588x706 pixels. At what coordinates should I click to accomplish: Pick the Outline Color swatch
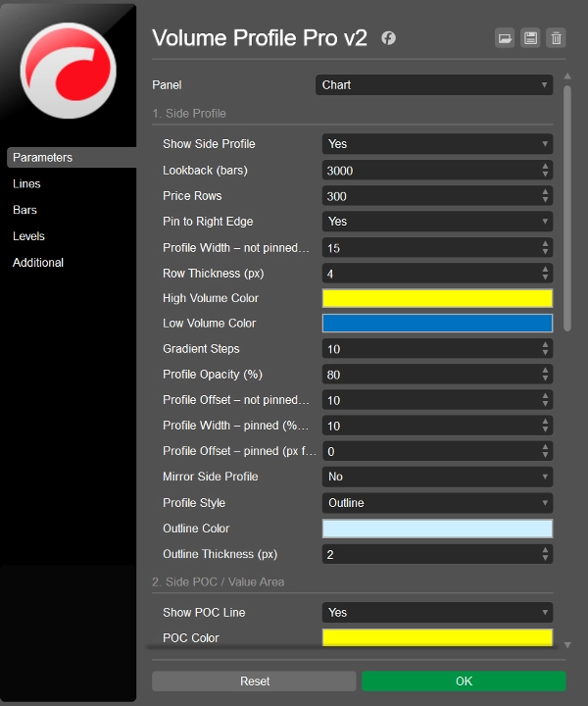[437, 529]
